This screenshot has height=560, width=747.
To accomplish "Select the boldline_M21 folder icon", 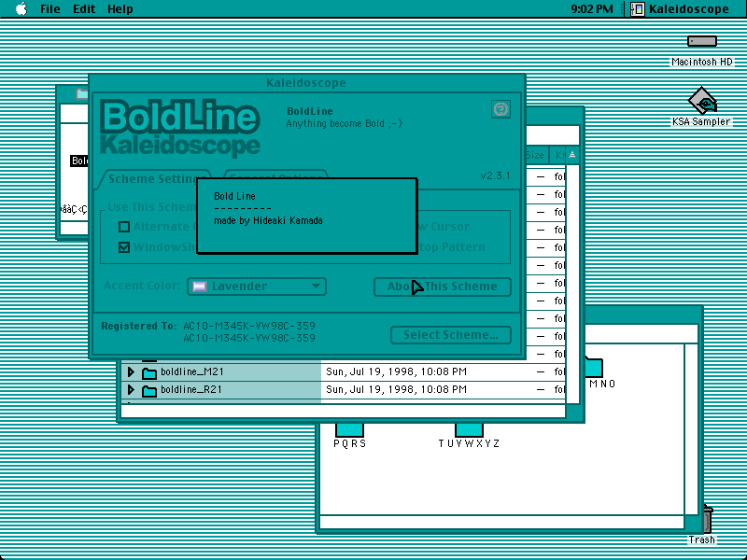I will click(x=149, y=372).
